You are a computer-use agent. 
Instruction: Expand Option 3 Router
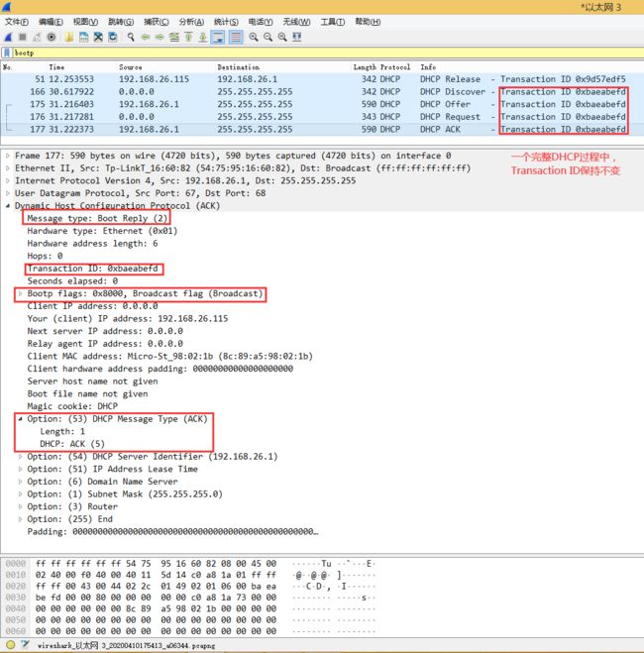20,506
